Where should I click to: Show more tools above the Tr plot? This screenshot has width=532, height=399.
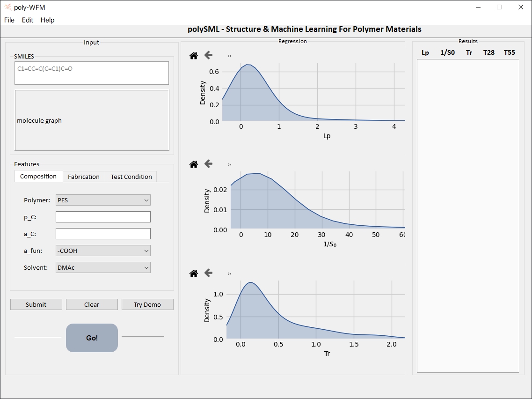(x=230, y=274)
